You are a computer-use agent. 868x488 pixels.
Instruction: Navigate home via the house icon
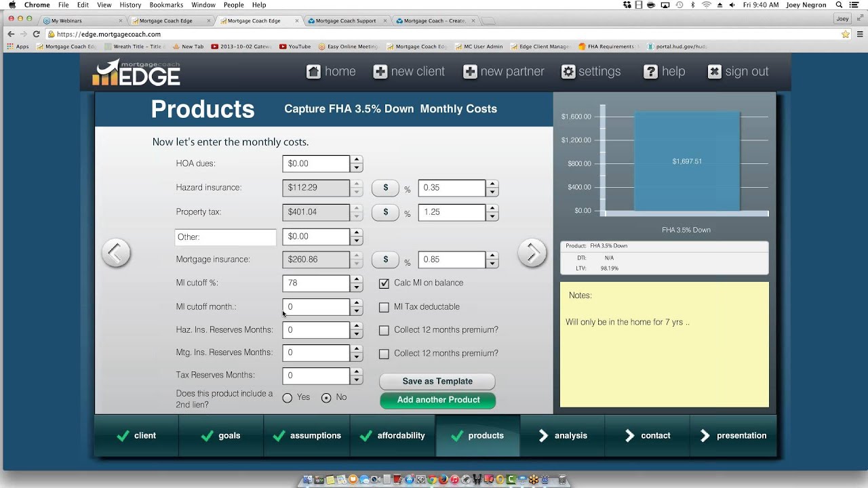[313, 71]
